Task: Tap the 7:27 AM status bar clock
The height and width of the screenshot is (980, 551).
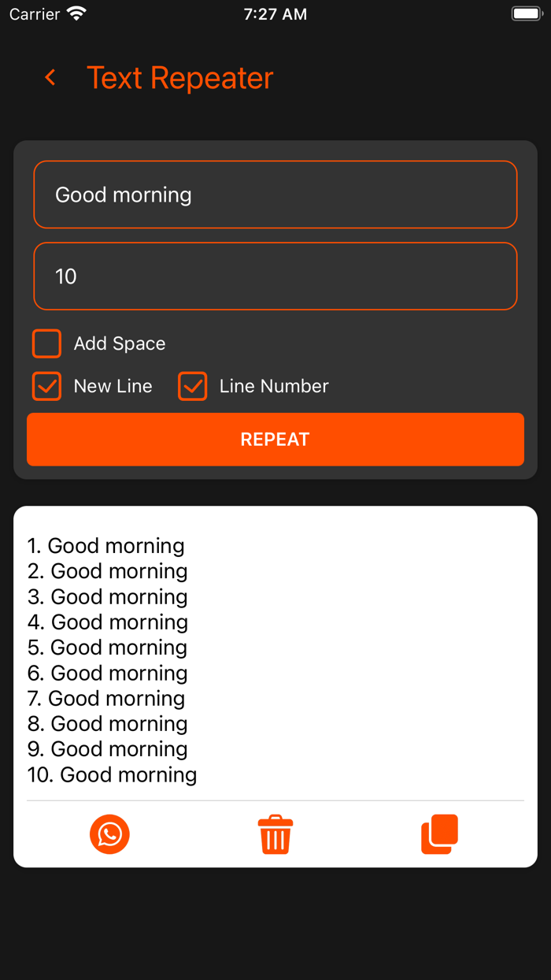Action: click(275, 14)
